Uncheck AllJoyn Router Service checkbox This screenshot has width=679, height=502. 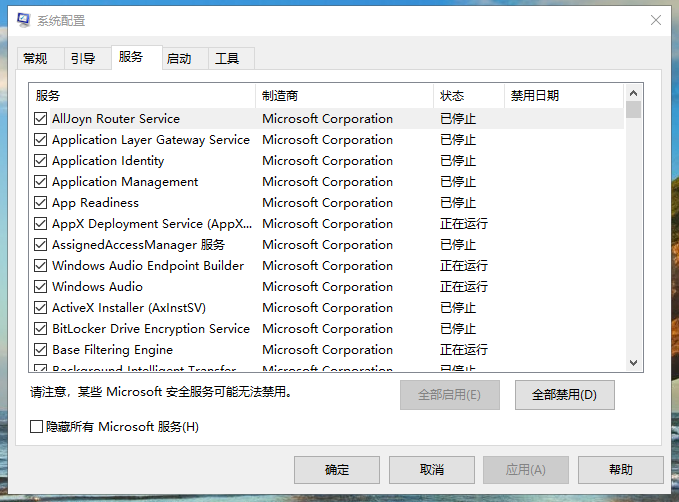(41, 119)
